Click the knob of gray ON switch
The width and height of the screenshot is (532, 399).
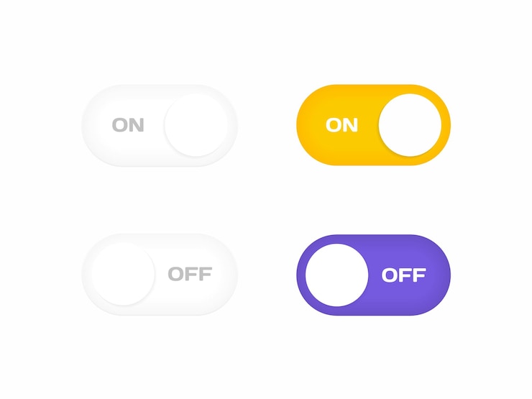coord(196,125)
